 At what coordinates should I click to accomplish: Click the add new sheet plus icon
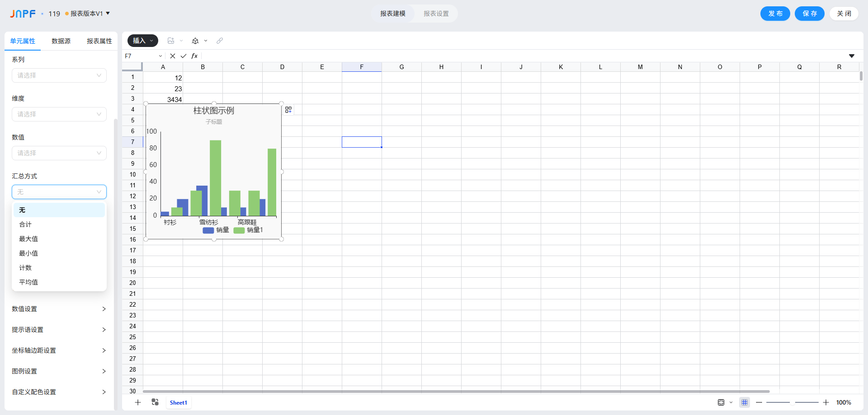(138, 402)
